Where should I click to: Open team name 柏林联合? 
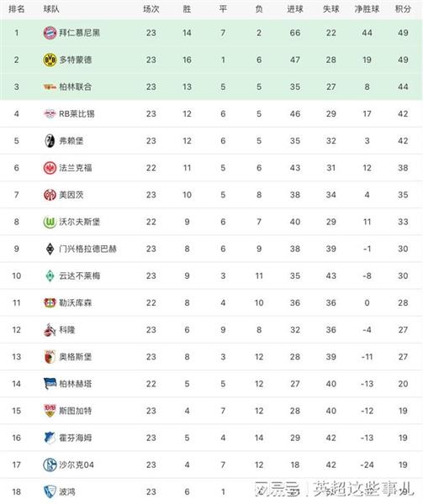tap(76, 87)
